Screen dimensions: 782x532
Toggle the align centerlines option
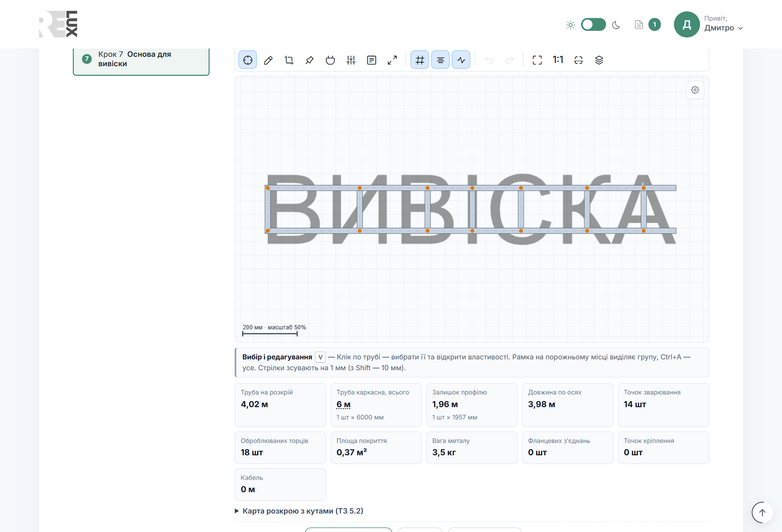coord(440,60)
